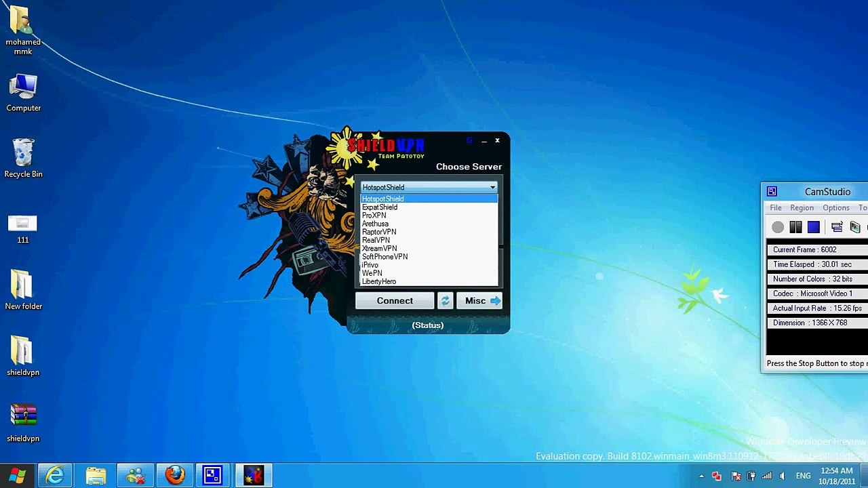Click the Time Elapsed : 30.01 sec readout
This screenshot has width=868, height=488.
pos(817,264)
